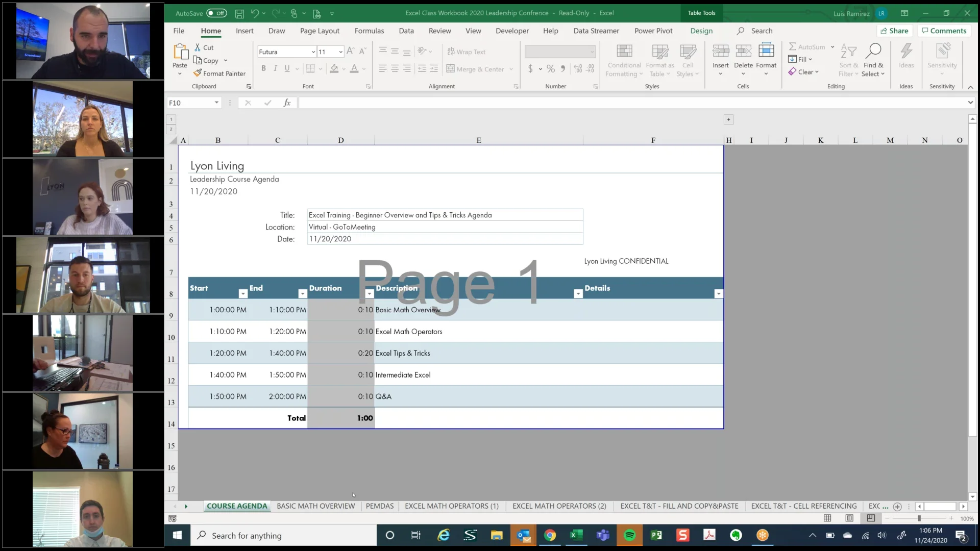
Task: Expand the Name Box dropdown arrow
Action: pos(216,103)
